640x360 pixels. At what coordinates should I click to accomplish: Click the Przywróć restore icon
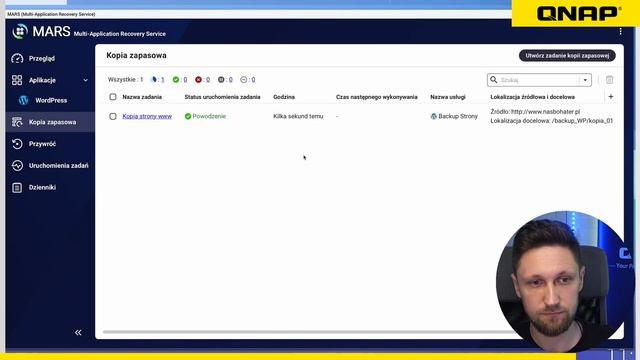(x=17, y=144)
